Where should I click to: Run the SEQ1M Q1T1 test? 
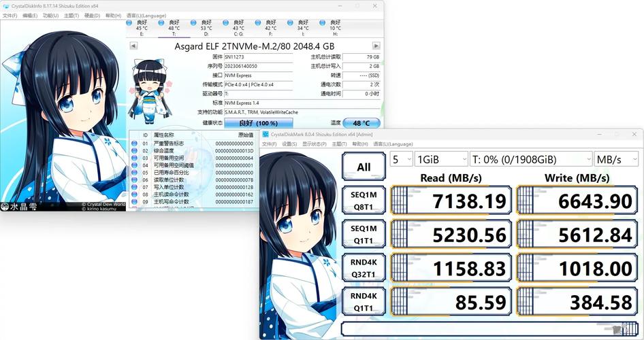tap(364, 234)
